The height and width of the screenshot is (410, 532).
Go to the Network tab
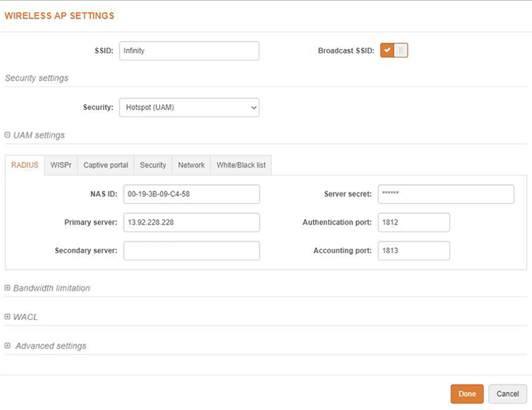191,165
